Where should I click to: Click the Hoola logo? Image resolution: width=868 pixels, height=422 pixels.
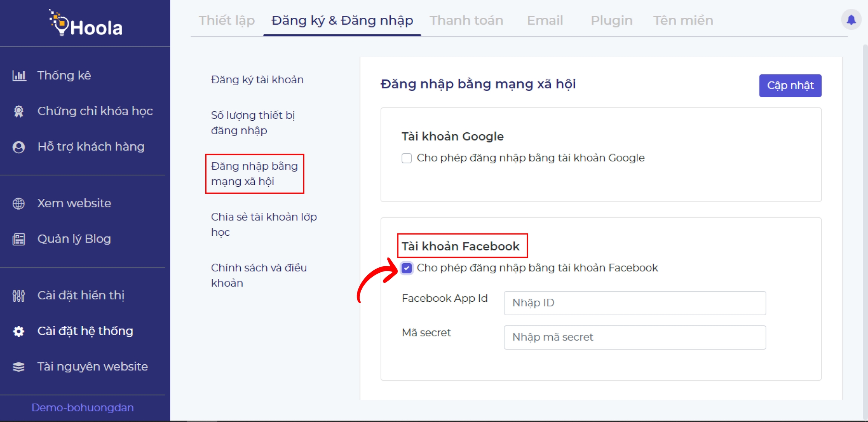[x=86, y=23]
